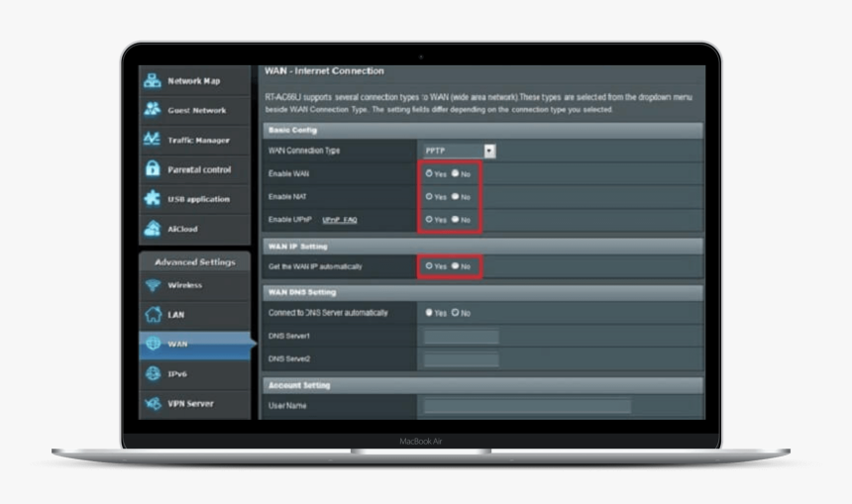Viewport: 852px width, 504px height.
Task: Click the Wireless signal icon
Action: (154, 285)
